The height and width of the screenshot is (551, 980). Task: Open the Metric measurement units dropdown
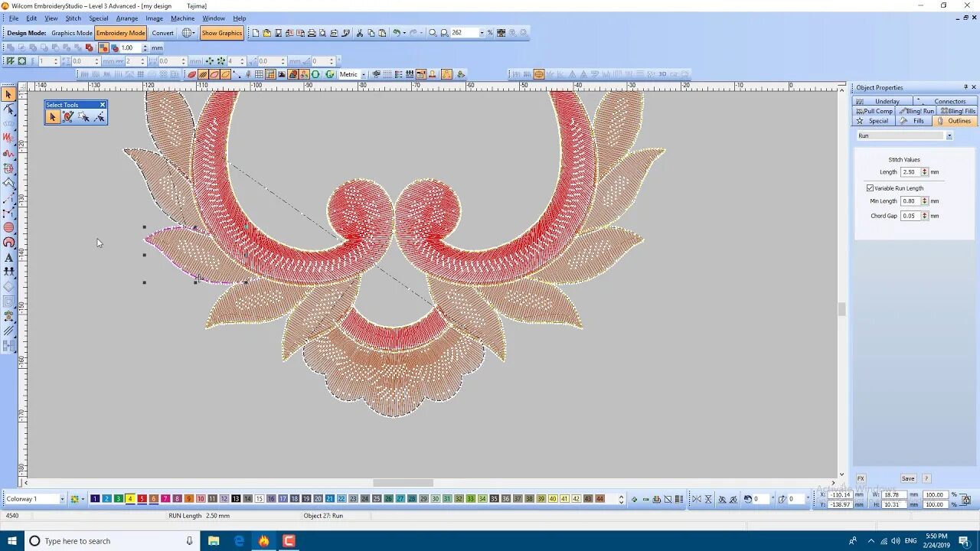(363, 74)
